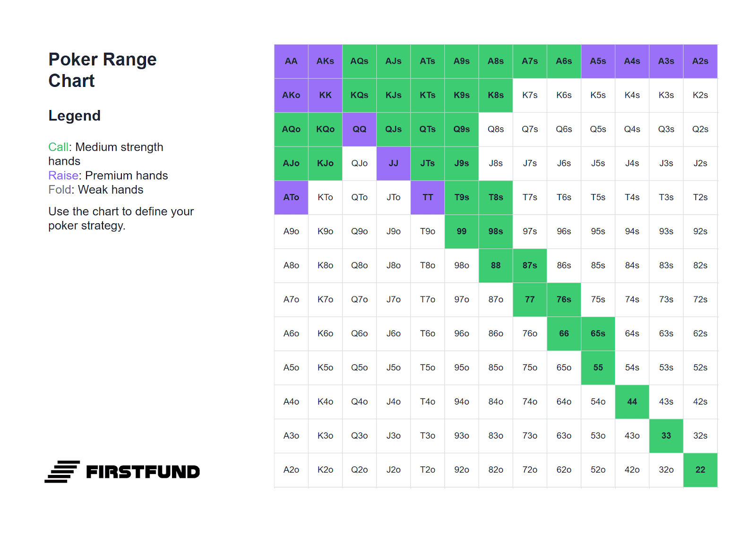This screenshot has height=533, width=756.
Task: Click the green 99 pair cell
Action: (462, 231)
